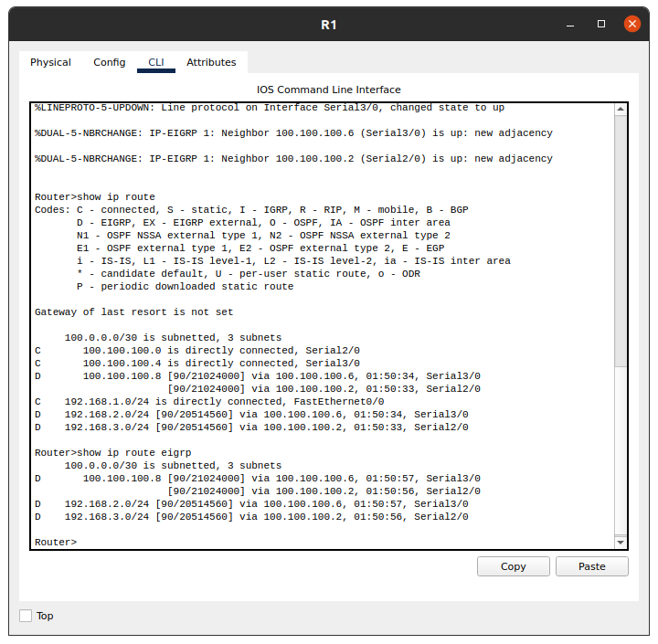Click the 100.100.100.4 Serial3/0 connected route
658x644 pixels.
tap(197, 363)
